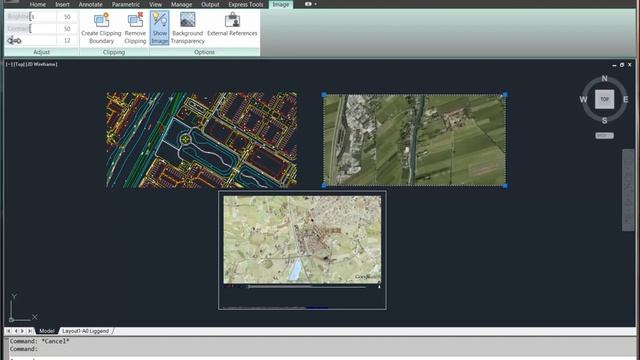Open the Insert ribbon tab
640x360 pixels.
62,4
